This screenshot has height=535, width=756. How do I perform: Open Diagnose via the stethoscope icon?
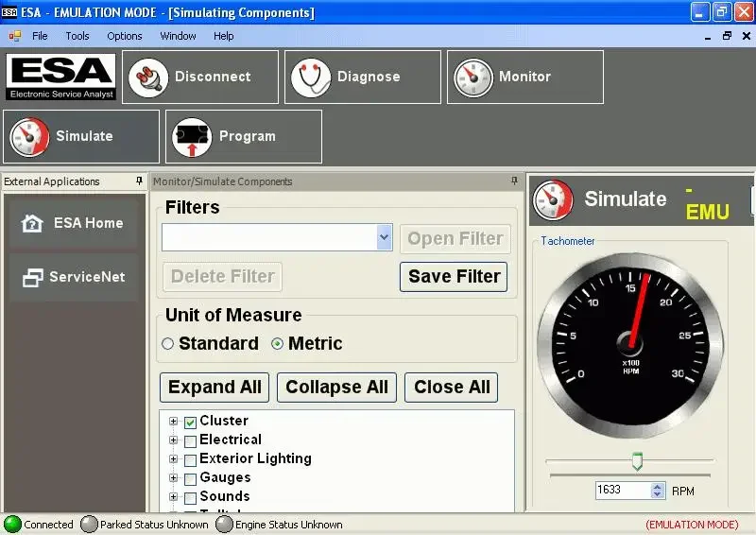310,78
